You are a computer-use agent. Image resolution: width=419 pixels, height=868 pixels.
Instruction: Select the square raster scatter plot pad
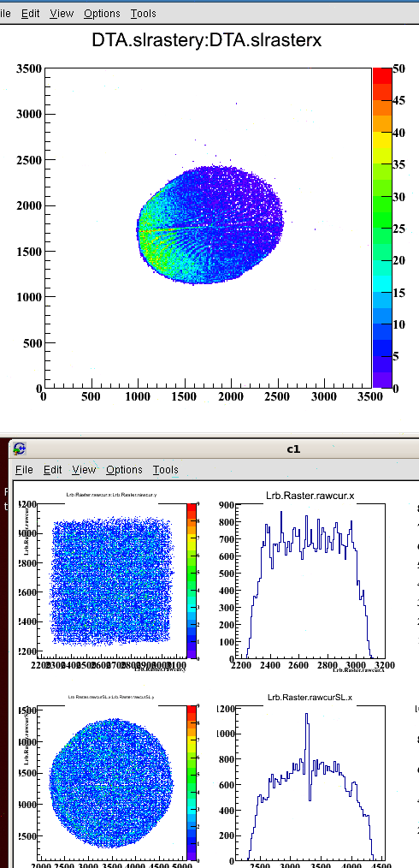112,580
